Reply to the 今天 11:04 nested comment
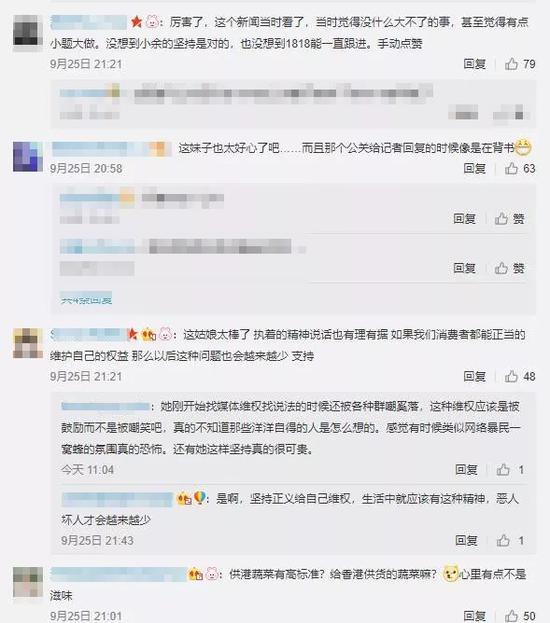550x623 pixels. (466, 470)
